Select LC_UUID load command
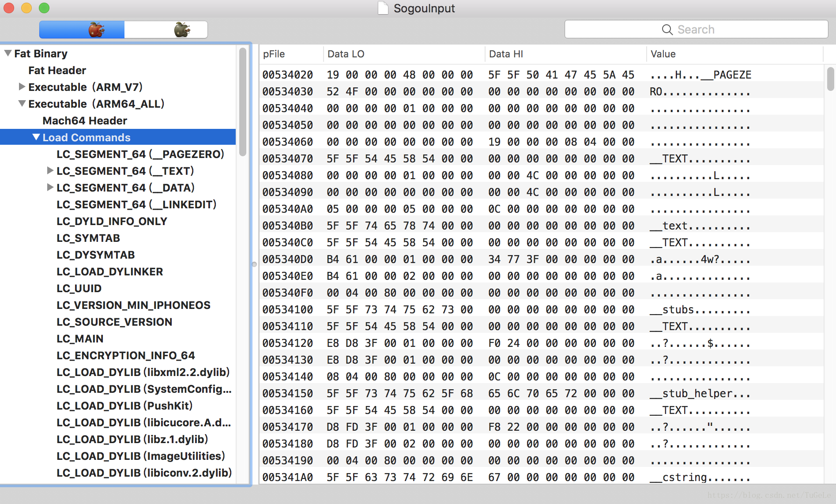Viewport: 836px width, 504px height. click(79, 288)
